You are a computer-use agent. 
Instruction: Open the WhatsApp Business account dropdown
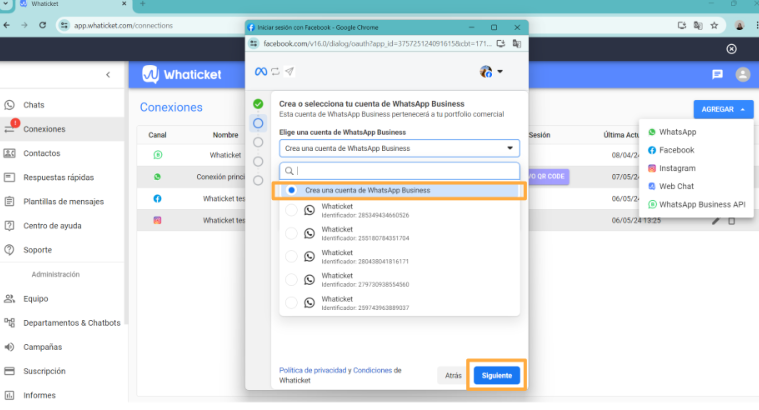click(x=399, y=148)
